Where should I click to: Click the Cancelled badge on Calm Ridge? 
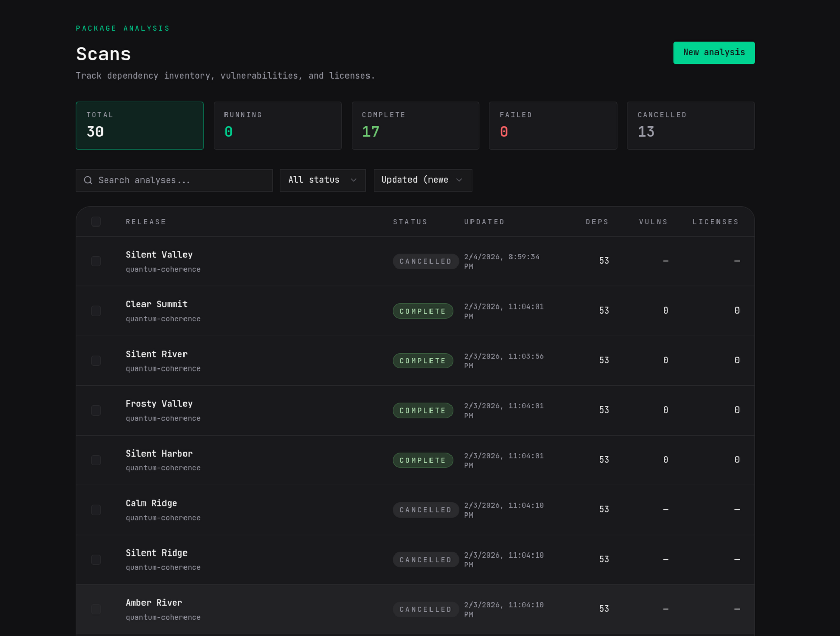[425, 510]
